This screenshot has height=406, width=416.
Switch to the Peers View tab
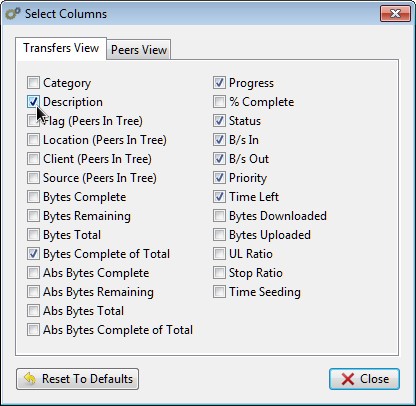pos(139,50)
